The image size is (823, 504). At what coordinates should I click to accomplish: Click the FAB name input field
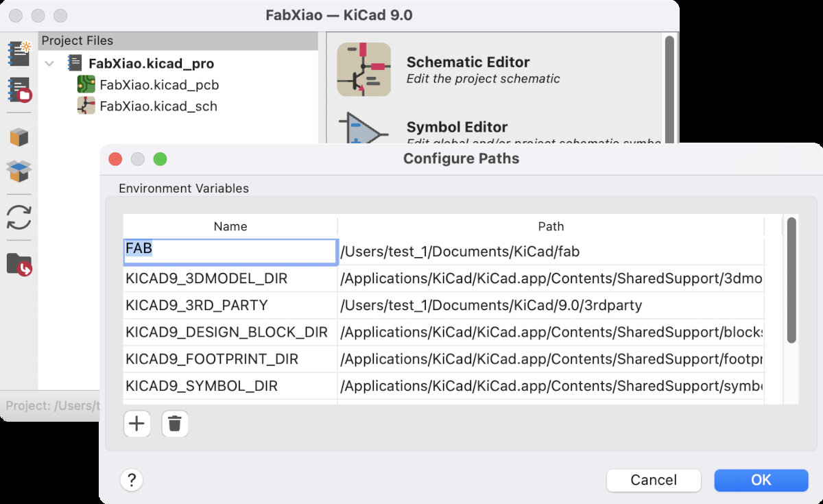[x=230, y=251]
